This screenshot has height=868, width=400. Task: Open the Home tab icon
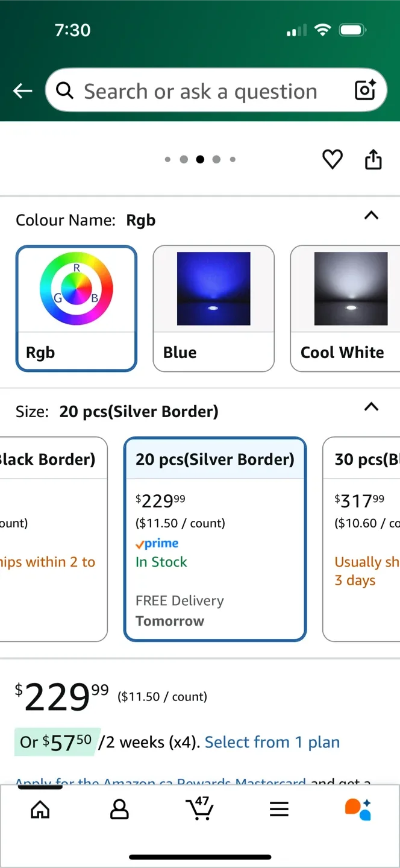[x=40, y=810]
